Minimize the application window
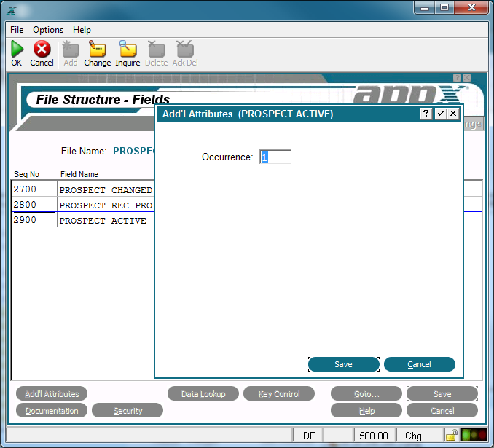 [425, 7]
